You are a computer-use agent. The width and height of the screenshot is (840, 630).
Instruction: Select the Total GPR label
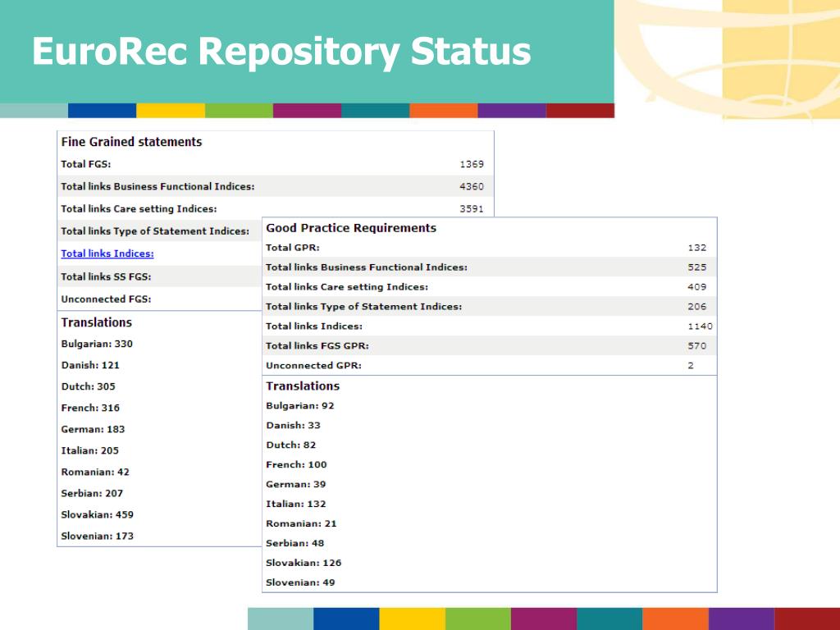293,248
